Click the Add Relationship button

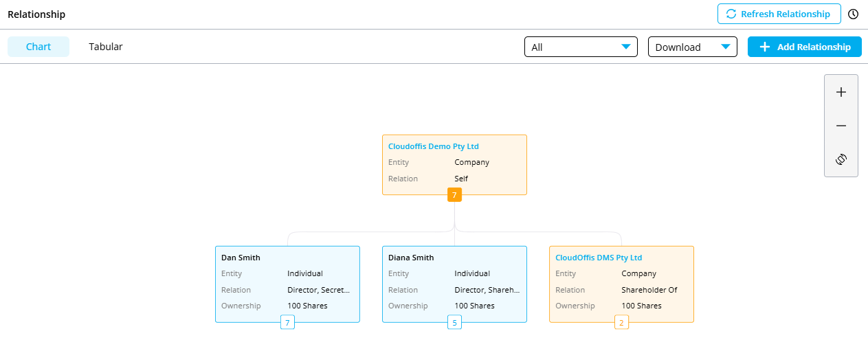coord(804,47)
